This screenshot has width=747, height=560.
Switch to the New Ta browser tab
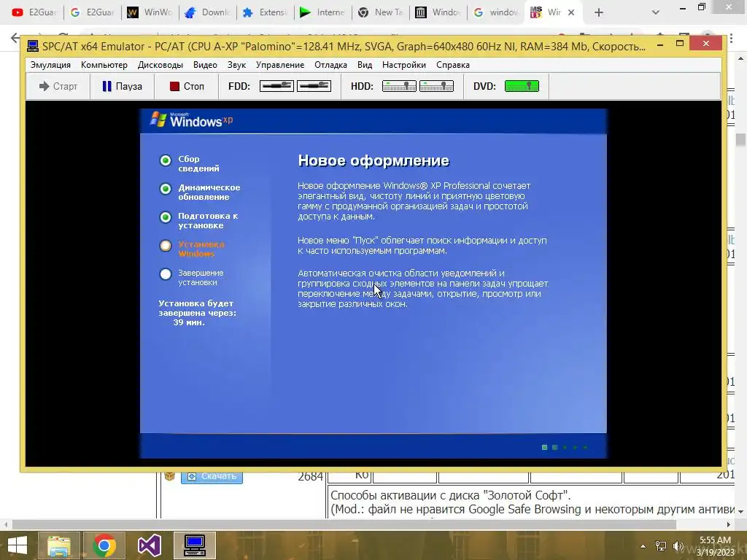pos(380,12)
